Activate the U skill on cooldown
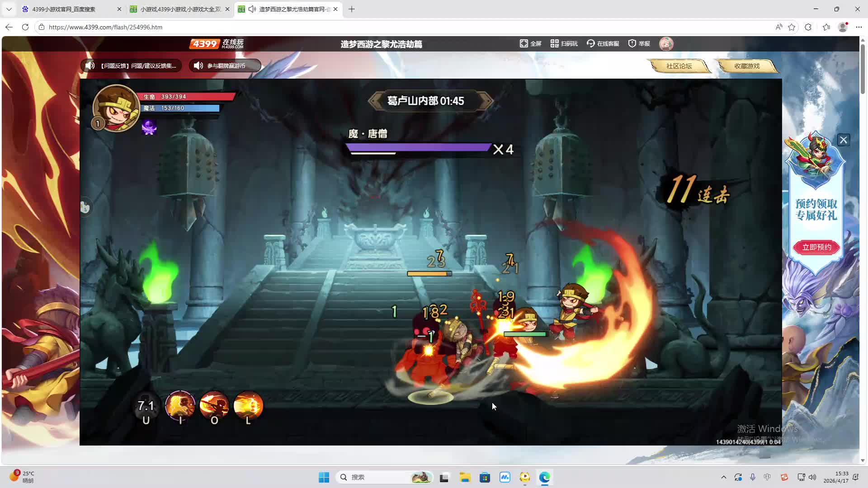This screenshot has width=868, height=488. 146,407
